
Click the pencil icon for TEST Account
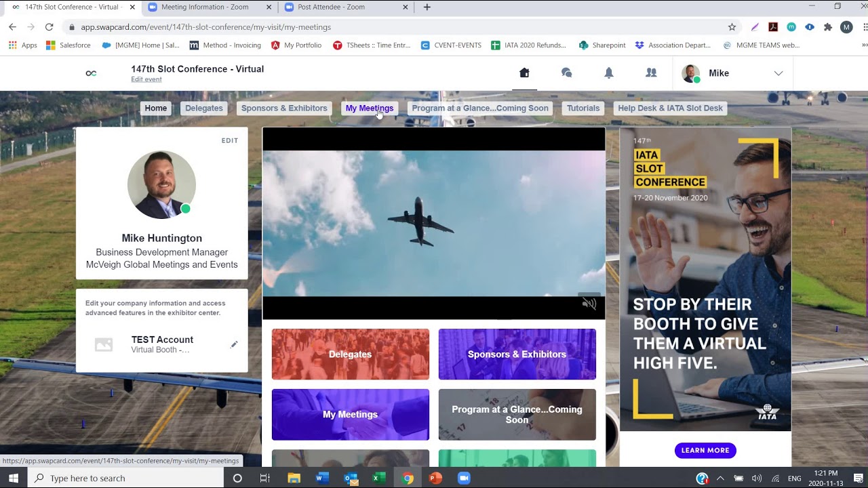click(234, 344)
